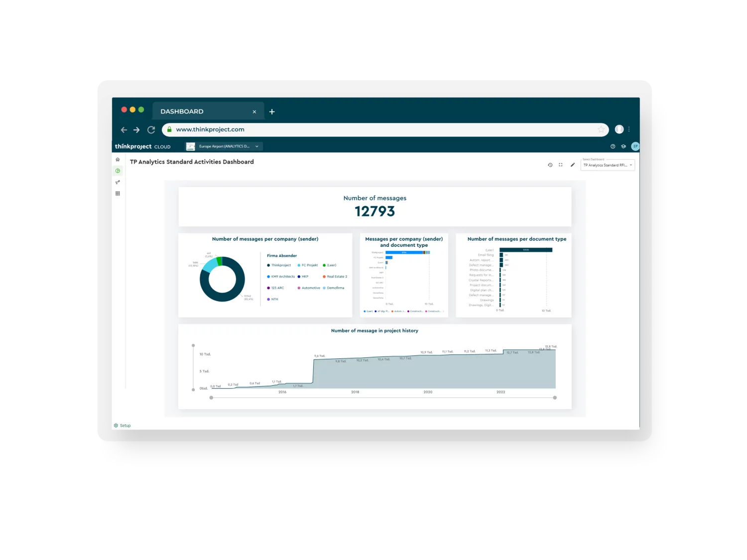Expand the Select Dashboard dropdown
747x560 pixels.
(x=608, y=165)
